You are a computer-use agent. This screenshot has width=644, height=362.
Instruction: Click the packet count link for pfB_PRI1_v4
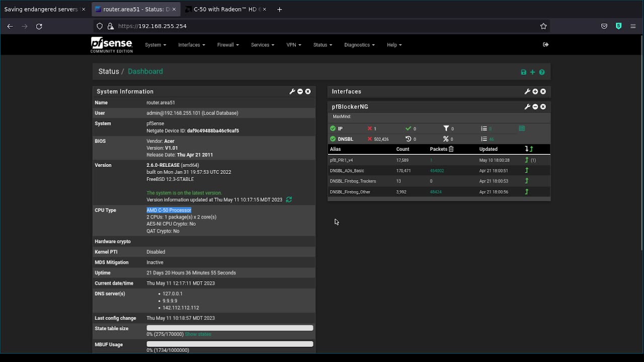(431, 160)
